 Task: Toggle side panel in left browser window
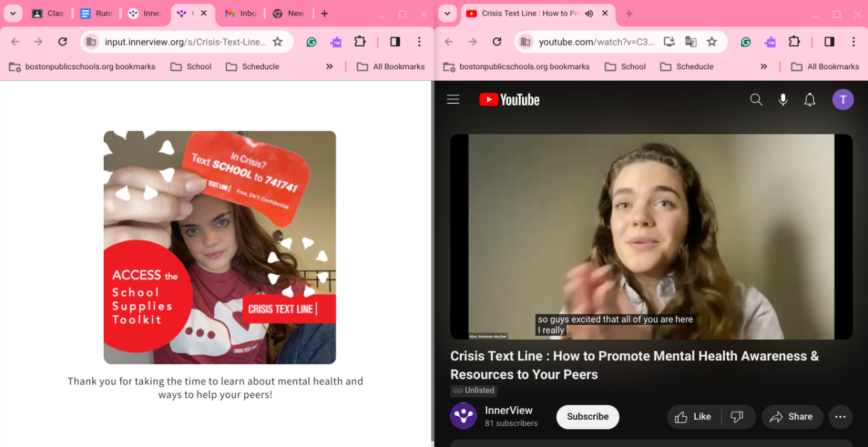pyautogui.click(x=395, y=42)
